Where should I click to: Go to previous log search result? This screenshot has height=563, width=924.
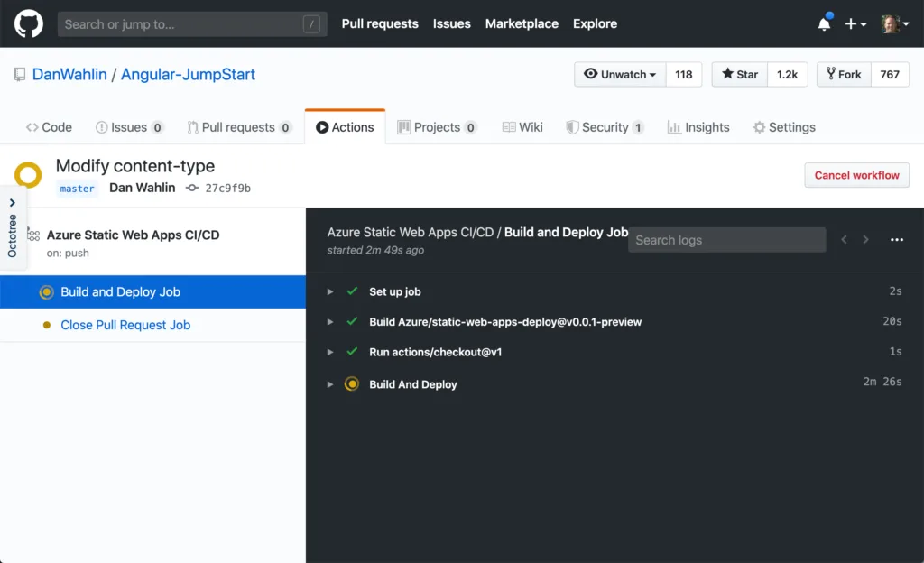(x=845, y=240)
